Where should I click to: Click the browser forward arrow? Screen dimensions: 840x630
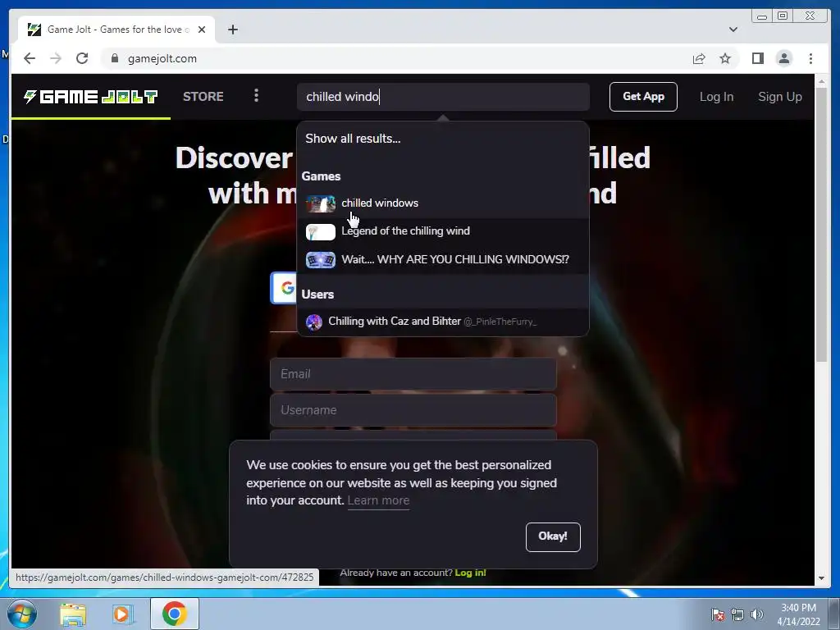tap(56, 58)
